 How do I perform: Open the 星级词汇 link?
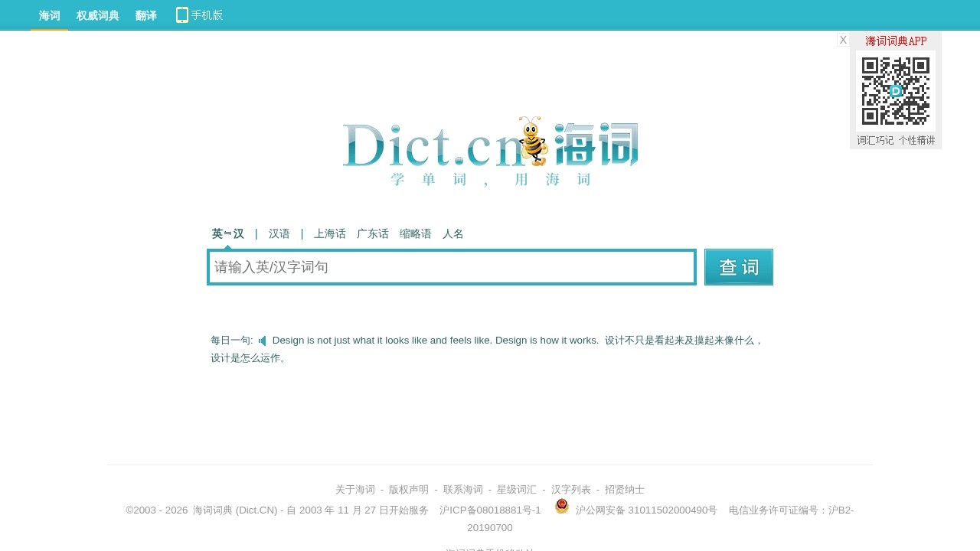point(516,489)
